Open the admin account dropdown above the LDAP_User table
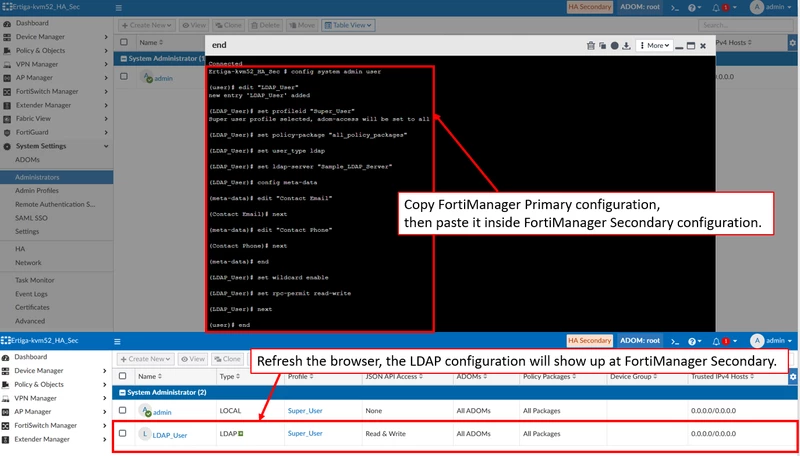This screenshot has width=800, height=456. pos(771,341)
